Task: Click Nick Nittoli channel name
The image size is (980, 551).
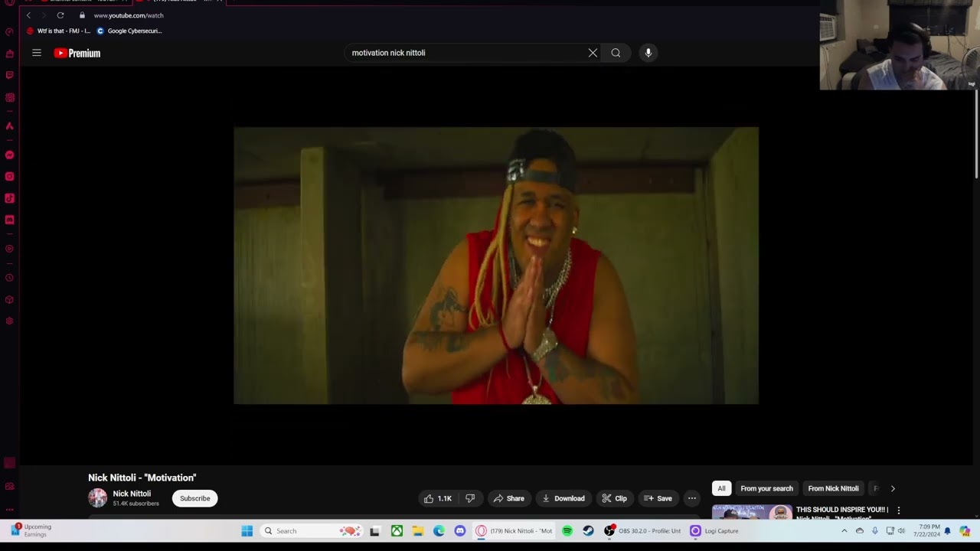Action: tap(132, 494)
